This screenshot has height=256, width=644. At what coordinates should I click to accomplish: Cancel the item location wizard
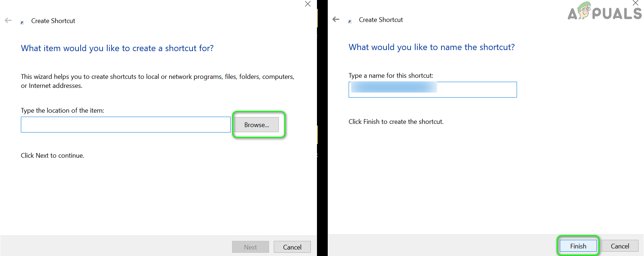(x=292, y=247)
